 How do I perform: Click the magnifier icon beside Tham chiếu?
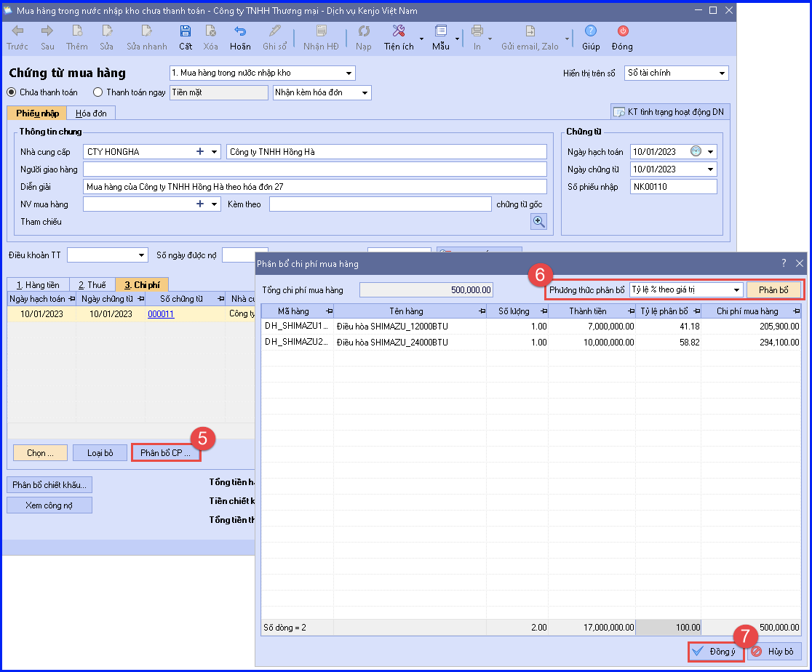pos(538,222)
